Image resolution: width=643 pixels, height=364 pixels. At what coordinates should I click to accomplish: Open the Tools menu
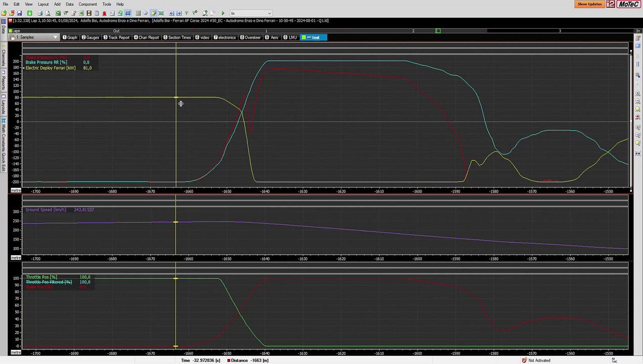(x=107, y=4)
